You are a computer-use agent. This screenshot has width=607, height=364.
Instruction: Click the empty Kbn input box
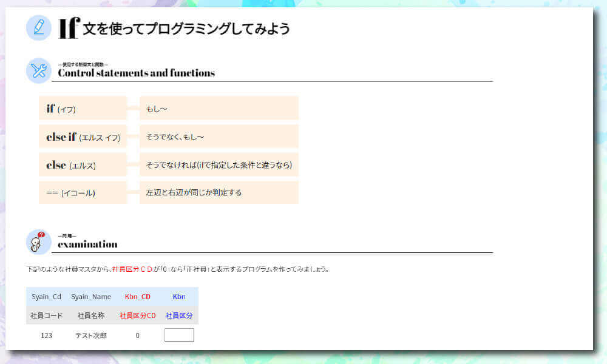pos(179,335)
